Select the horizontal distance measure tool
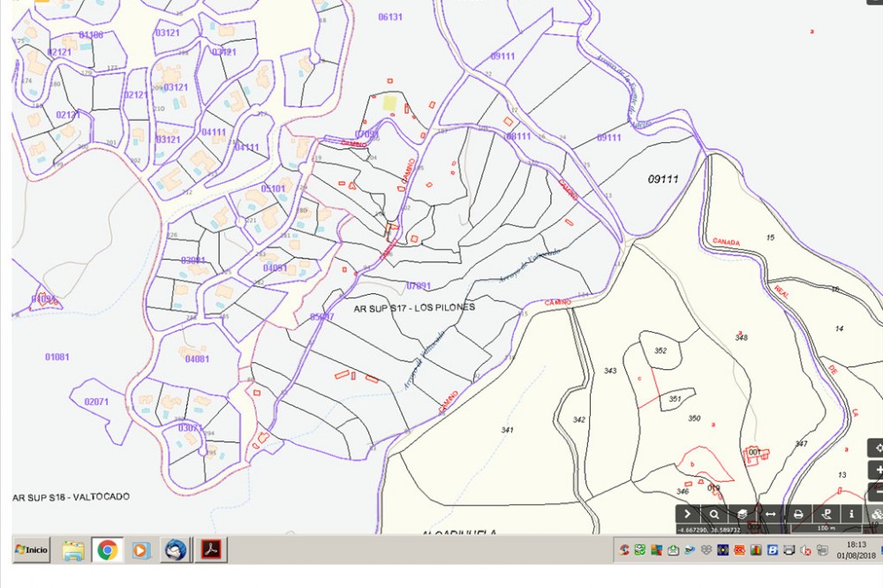 click(770, 514)
